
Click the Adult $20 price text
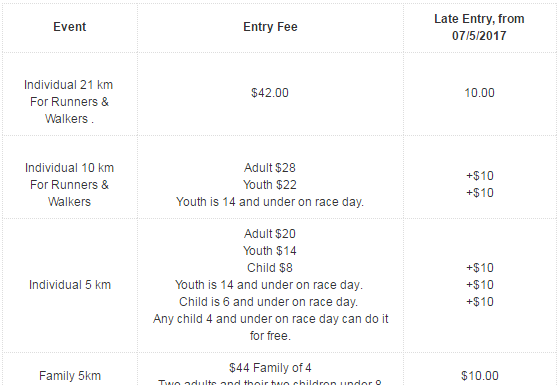(x=270, y=234)
